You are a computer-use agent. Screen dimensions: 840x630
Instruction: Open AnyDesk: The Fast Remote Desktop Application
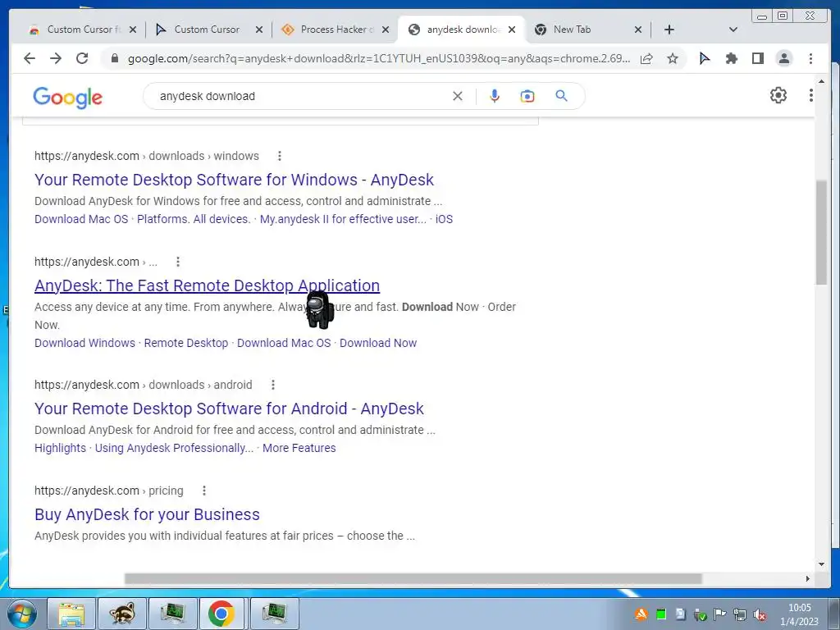208,285
